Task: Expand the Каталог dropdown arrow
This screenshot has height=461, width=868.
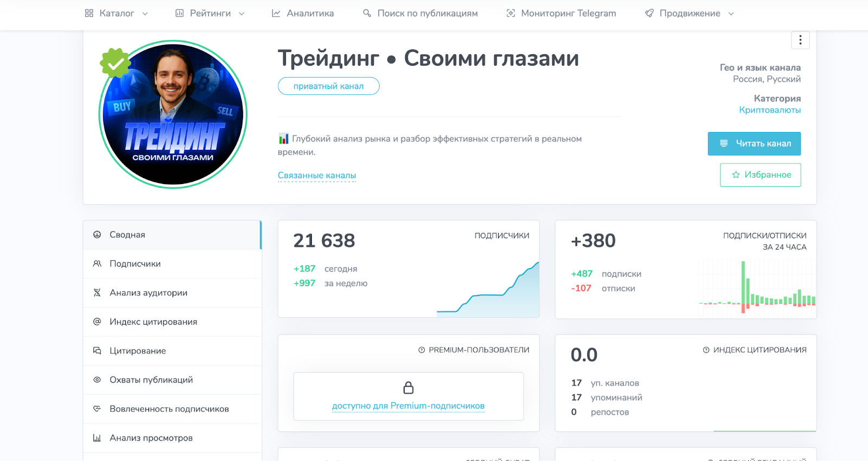Action: (145, 14)
